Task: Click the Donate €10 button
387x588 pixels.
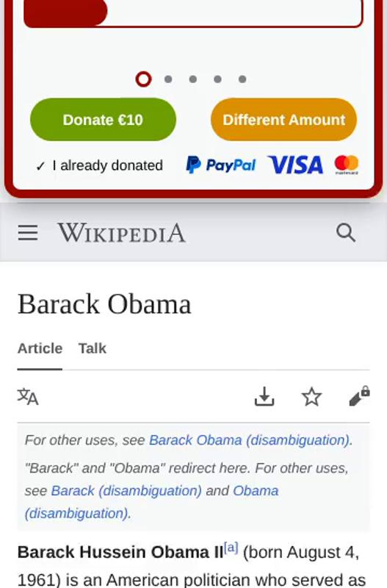Action: point(103,120)
